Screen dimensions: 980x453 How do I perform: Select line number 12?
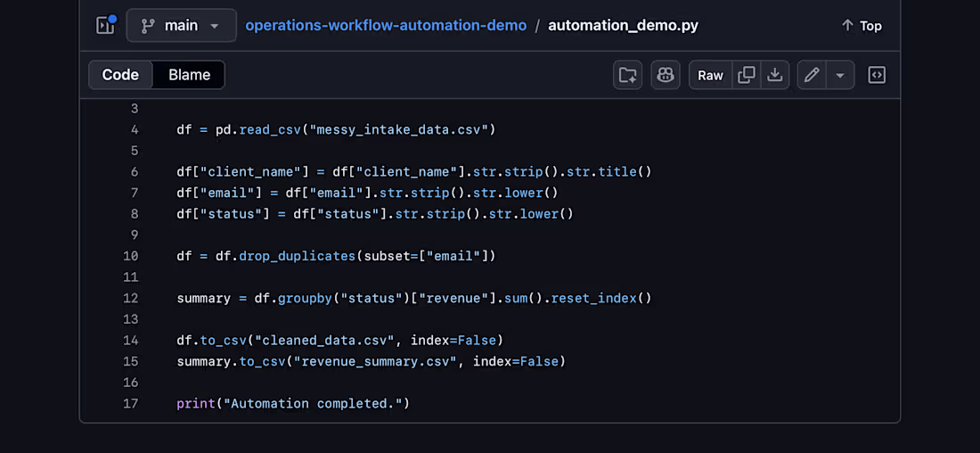(x=131, y=299)
